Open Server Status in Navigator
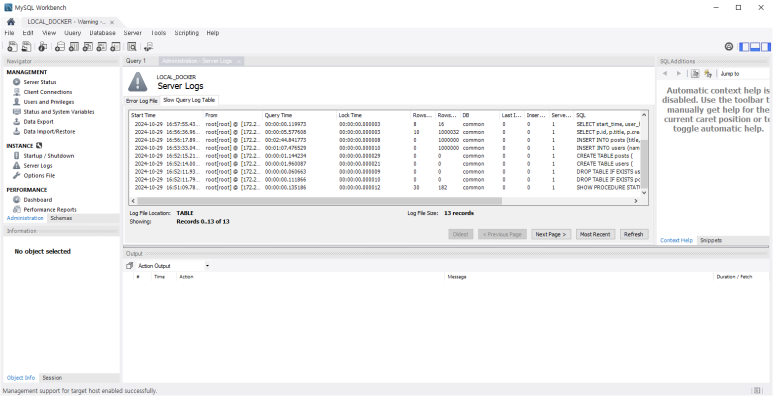Viewport: 773px width, 396px height. tap(40, 82)
